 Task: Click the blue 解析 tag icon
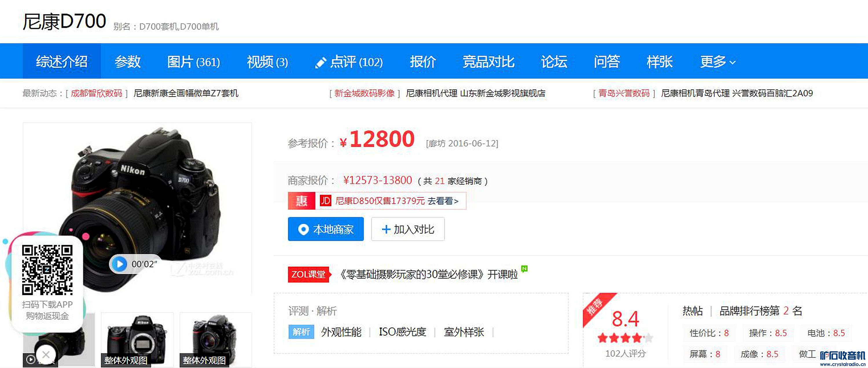tap(301, 332)
